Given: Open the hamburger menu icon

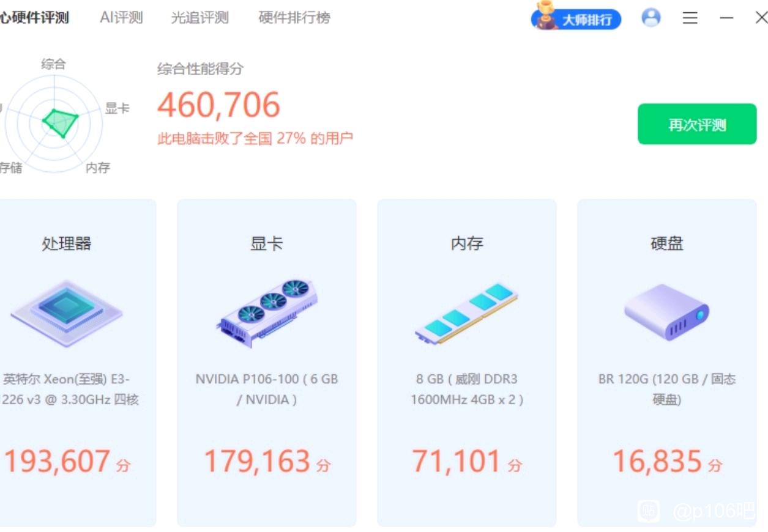Looking at the screenshot, I should click(x=690, y=18).
